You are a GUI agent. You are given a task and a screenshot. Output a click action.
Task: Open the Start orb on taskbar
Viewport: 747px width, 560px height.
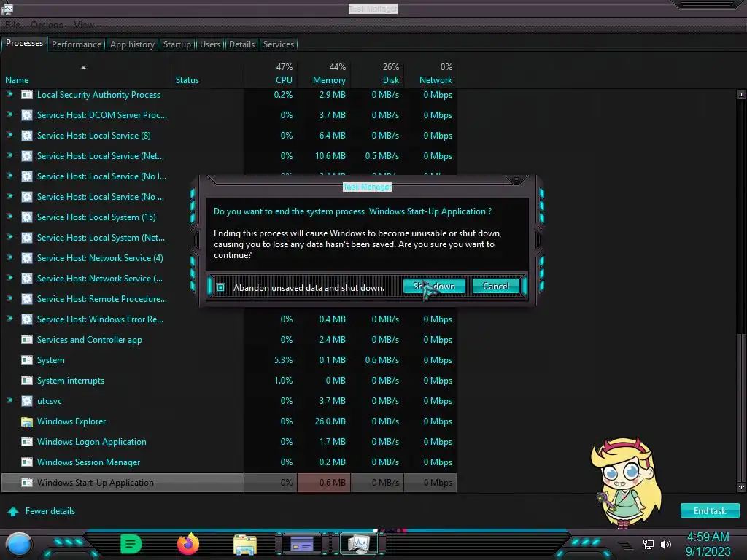[x=19, y=544]
